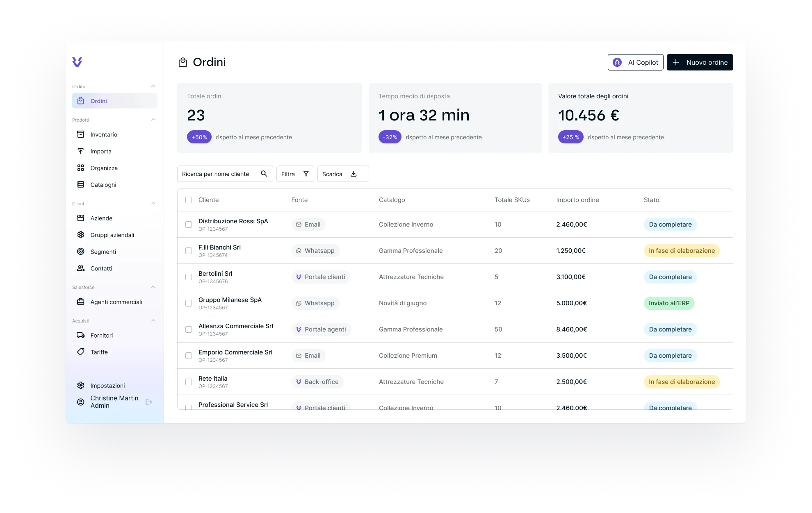Click the Fornitori truck icon
812x513 pixels.
pos(81,335)
